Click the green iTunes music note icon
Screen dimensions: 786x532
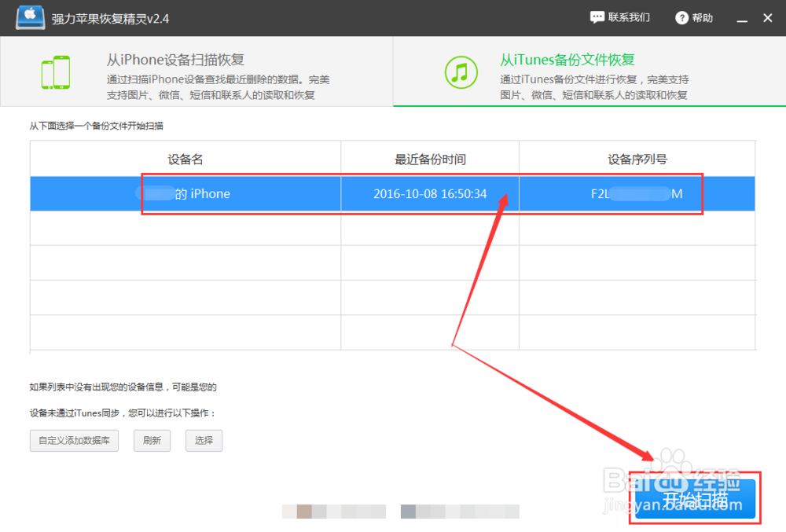tap(461, 72)
